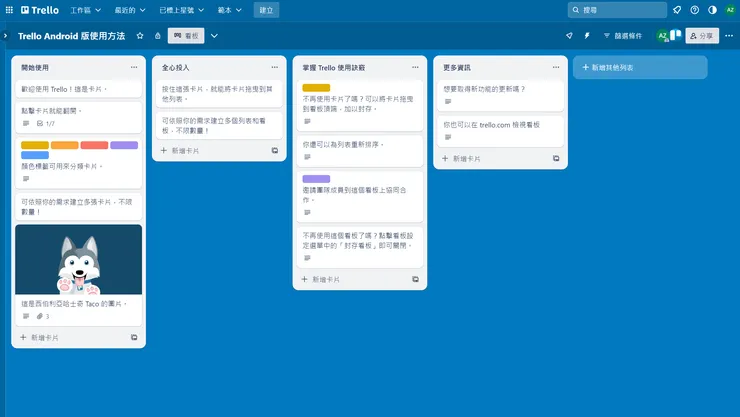Open the help question-mark icon
Viewport: 740px width, 417px height.
[x=694, y=10]
